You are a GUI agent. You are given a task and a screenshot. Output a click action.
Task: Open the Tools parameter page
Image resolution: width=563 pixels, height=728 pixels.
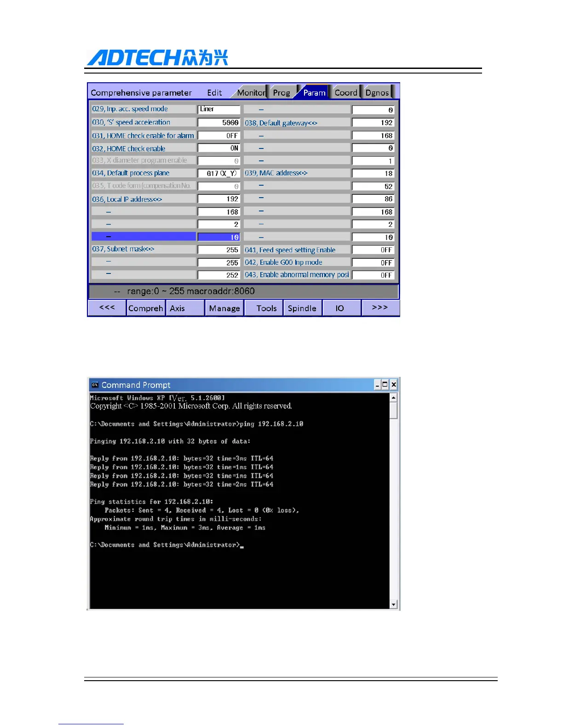pyautogui.click(x=264, y=308)
